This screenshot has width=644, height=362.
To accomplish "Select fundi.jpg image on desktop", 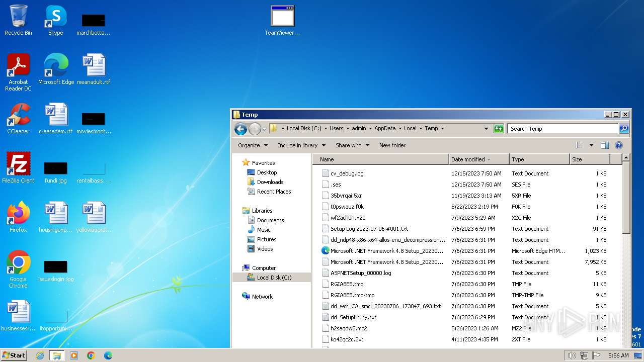I will 56,172.
